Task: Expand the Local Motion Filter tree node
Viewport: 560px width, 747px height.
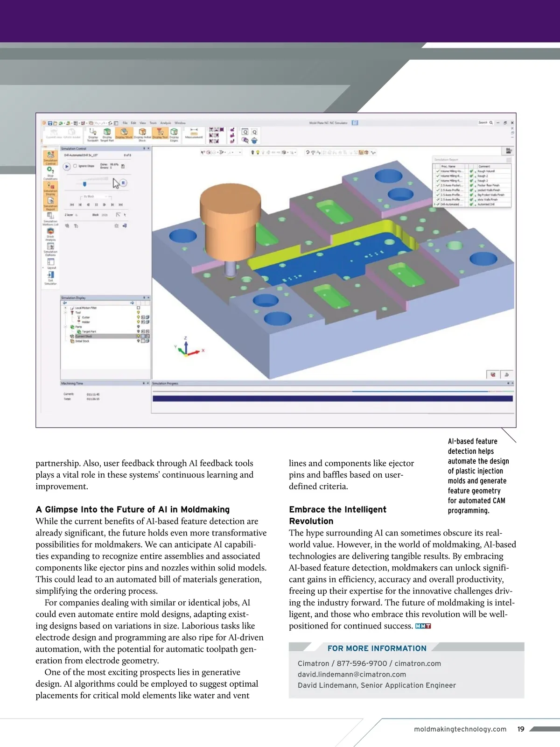Action: click(65, 308)
